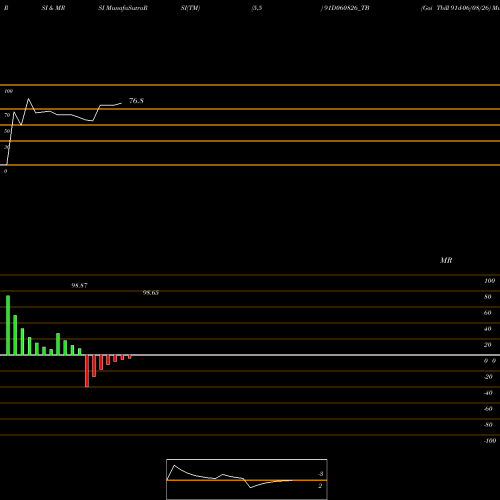Click the 70 label on RSI axis
The height and width of the screenshot is (500, 500).
tap(7, 115)
